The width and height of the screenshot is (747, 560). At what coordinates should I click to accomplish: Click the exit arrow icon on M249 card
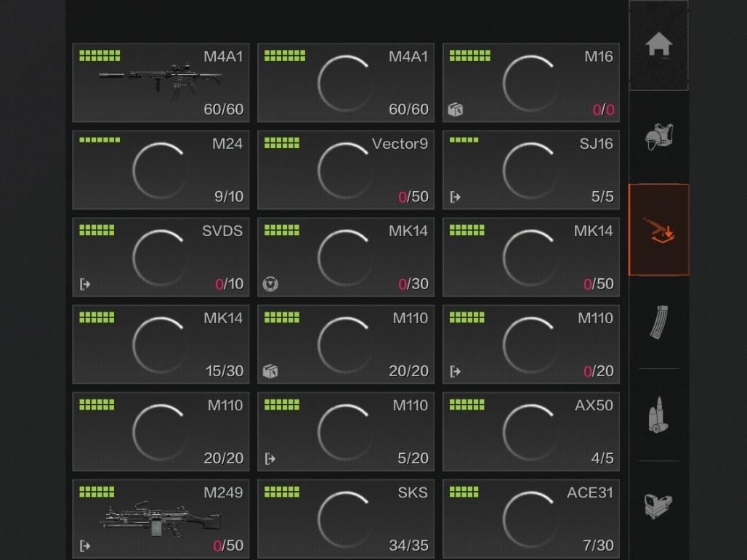click(x=85, y=545)
